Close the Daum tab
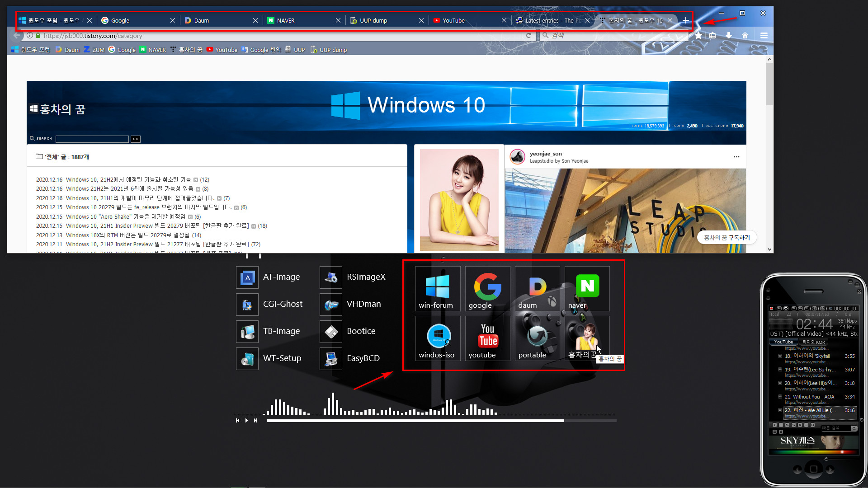868x488 pixels. pos(255,20)
